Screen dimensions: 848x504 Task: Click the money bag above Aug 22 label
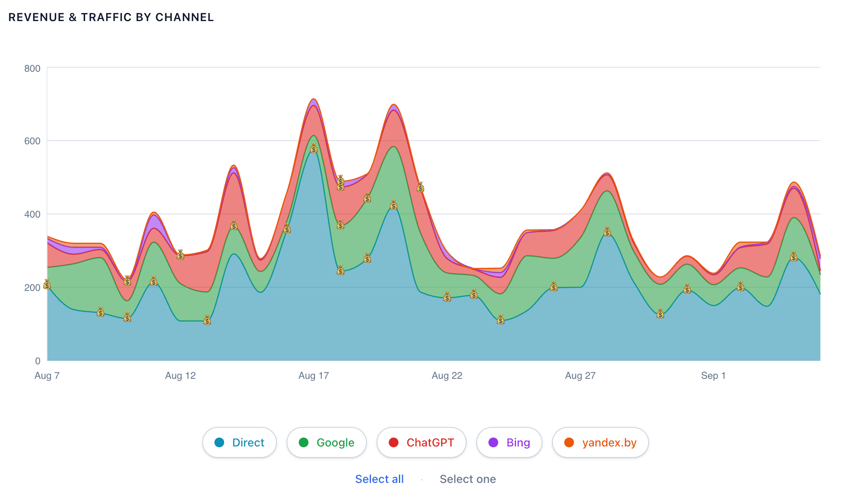coord(447,297)
